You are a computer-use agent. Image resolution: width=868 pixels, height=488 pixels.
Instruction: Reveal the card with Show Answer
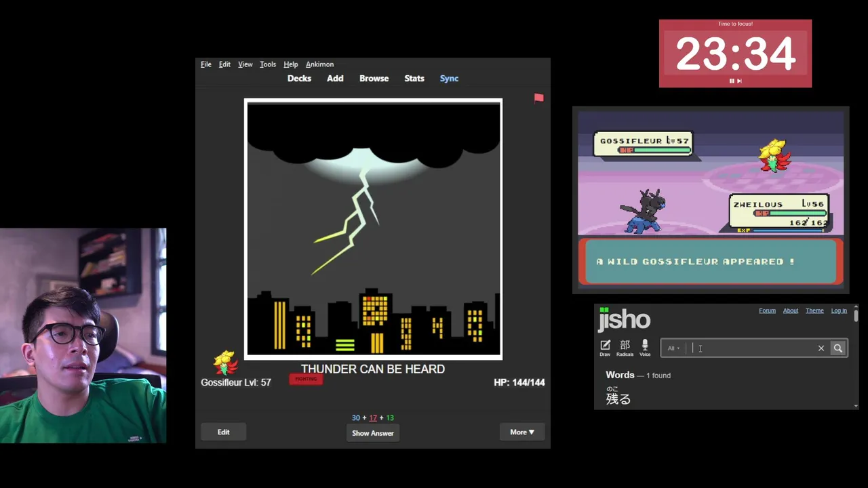click(372, 433)
